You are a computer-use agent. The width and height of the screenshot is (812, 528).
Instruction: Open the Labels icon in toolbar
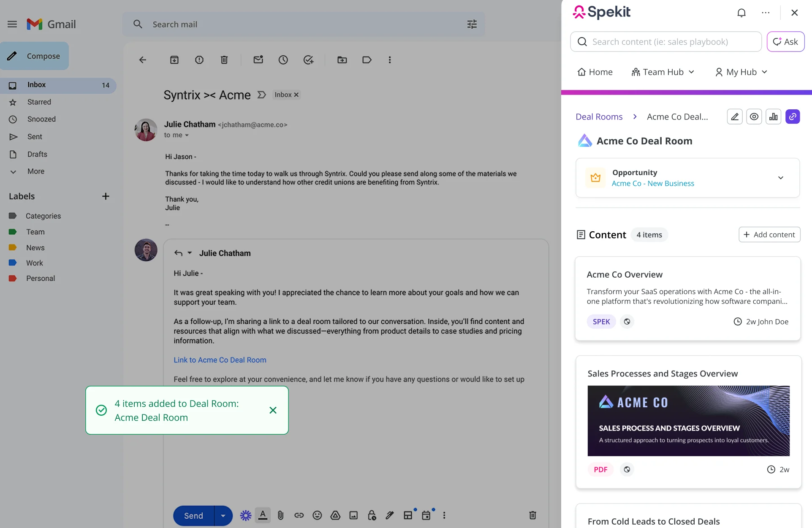tap(367, 60)
